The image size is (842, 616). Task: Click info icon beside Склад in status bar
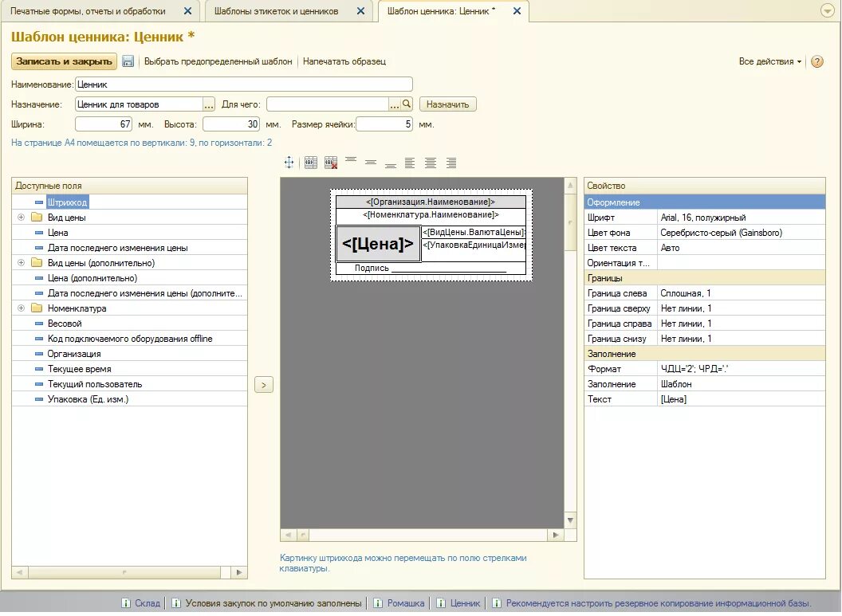coord(126,603)
